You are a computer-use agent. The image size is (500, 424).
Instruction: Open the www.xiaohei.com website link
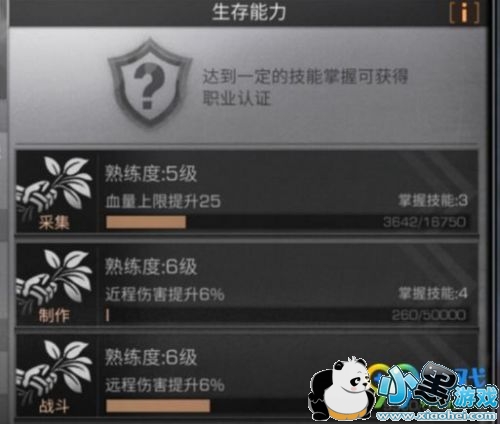[x=436, y=416]
